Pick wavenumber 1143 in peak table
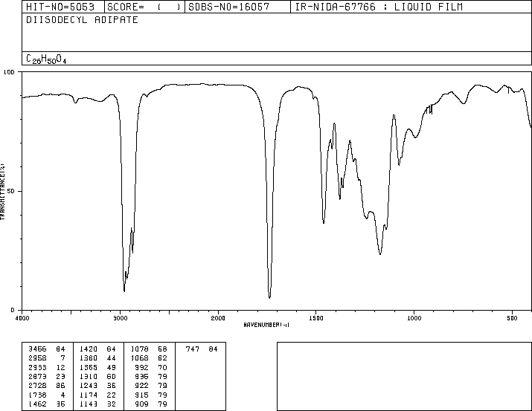 pyautogui.click(x=89, y=404)
